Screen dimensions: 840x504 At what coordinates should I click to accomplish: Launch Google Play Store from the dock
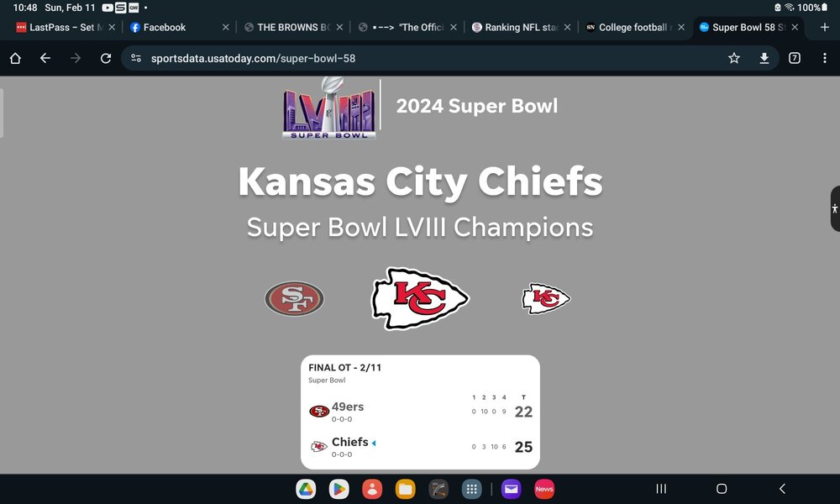click(x=339, y=489)
